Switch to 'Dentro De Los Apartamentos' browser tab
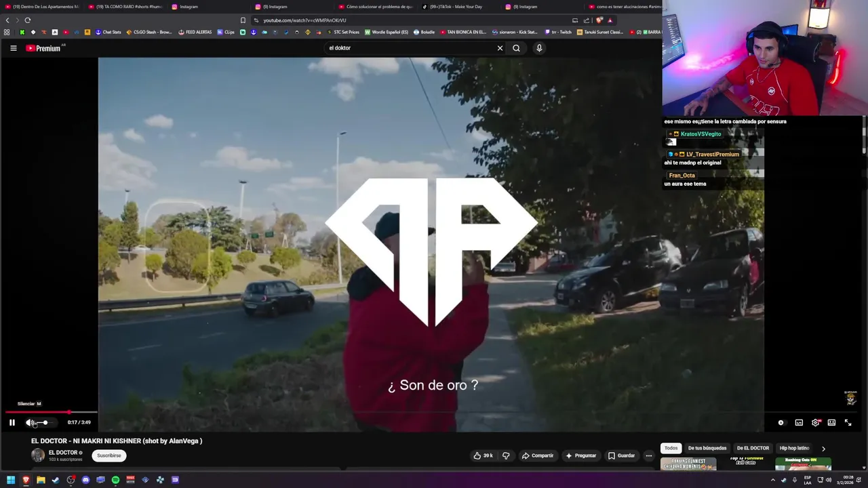 pos(42,7)
